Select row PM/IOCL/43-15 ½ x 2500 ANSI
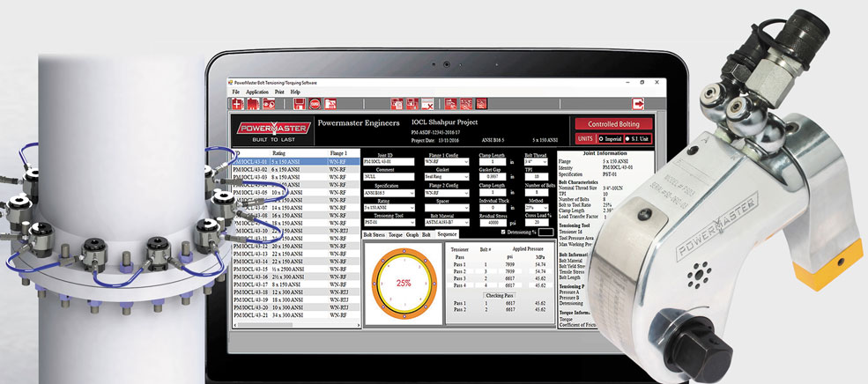 tap(297, 269)
